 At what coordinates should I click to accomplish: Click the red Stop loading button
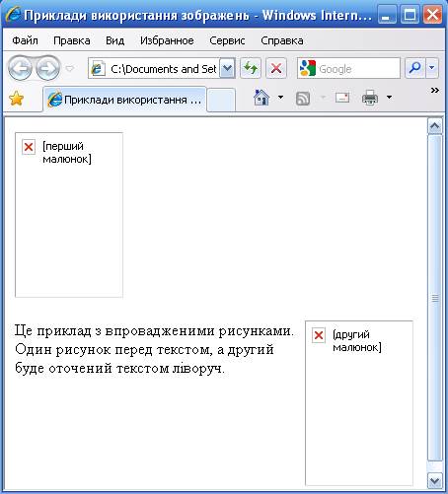276,68
